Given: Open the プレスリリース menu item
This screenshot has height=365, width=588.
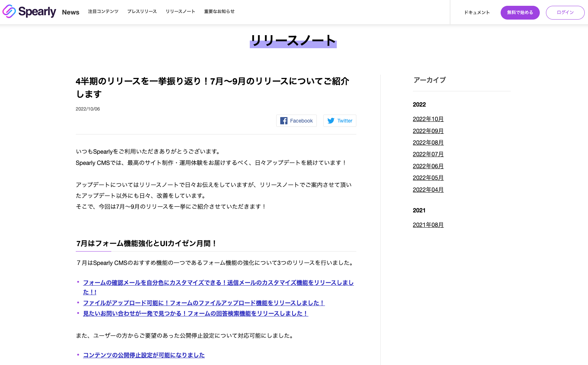Looking at the screenshot, I should [142, 12].
